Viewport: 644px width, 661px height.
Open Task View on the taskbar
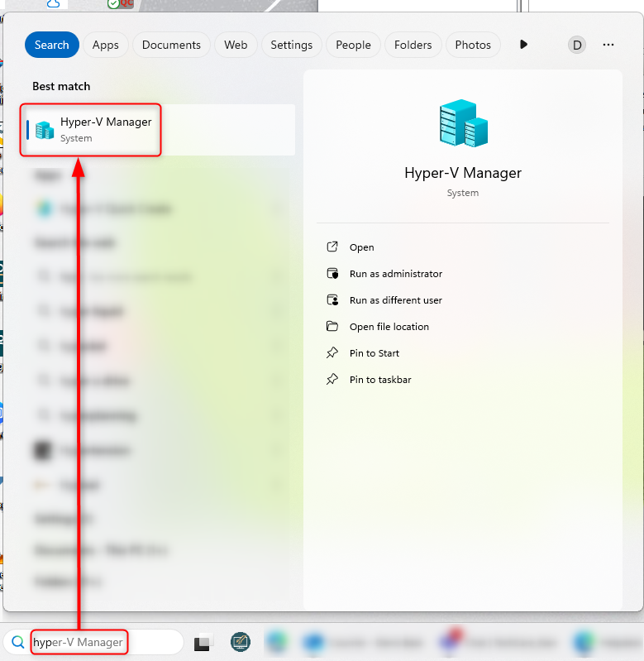(x=203, y=642)
